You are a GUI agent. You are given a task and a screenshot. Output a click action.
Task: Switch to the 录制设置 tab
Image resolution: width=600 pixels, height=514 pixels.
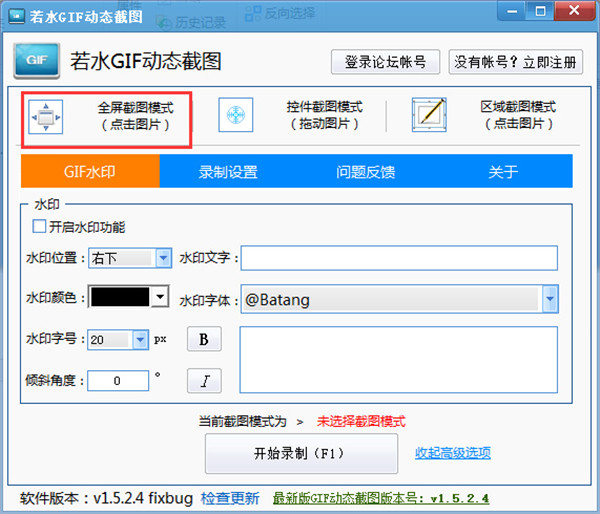[x=228, y=171]
